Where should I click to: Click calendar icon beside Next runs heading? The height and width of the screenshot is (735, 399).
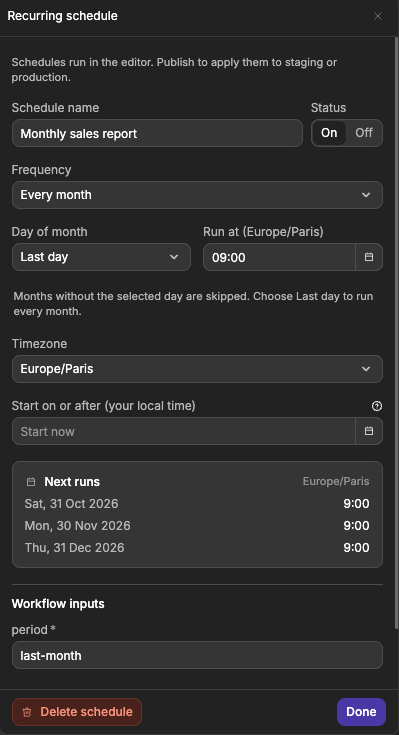pos(31,482)
